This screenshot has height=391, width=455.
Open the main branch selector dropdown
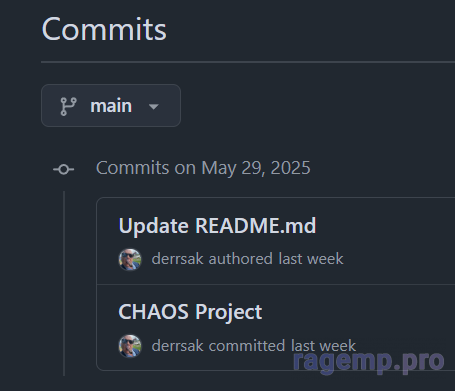[111, 106]
